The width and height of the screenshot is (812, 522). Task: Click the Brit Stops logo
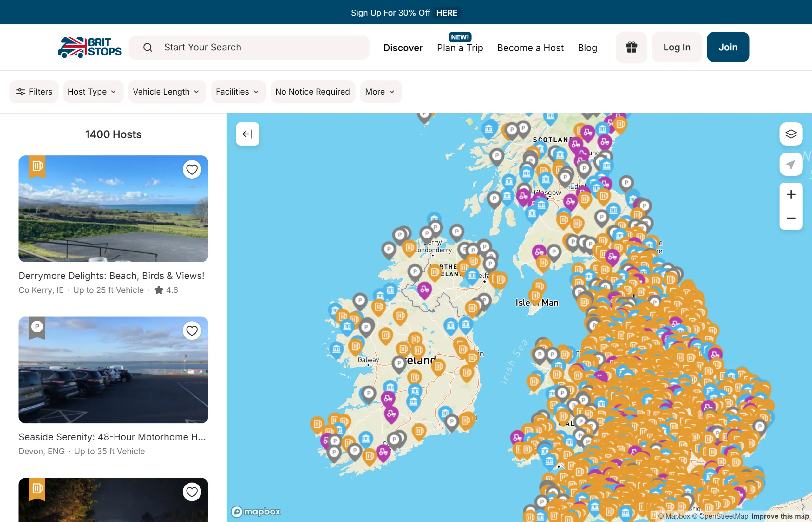89,47
